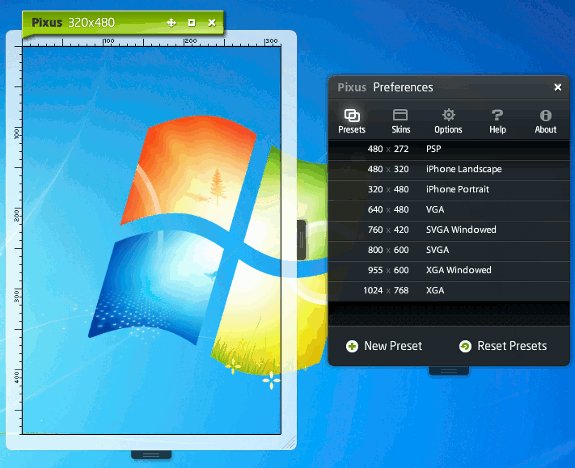Click the green Reset Presets arrow icon
Screen dimensions: 575x468
(465, 346)
